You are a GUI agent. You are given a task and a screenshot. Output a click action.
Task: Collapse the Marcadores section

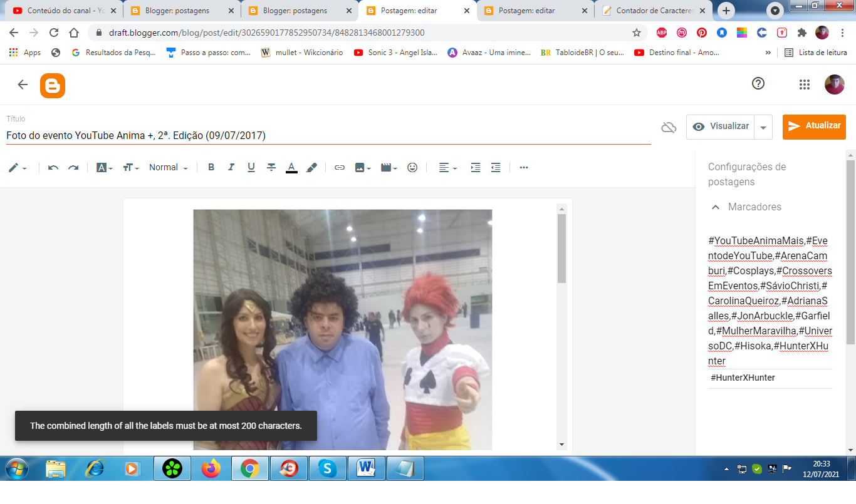(x=715, y=207)
